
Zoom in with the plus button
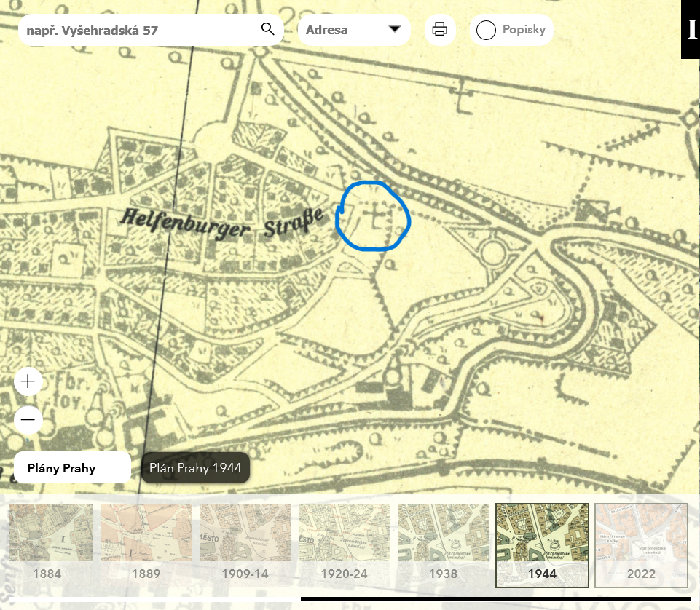(x=28, y=381)
